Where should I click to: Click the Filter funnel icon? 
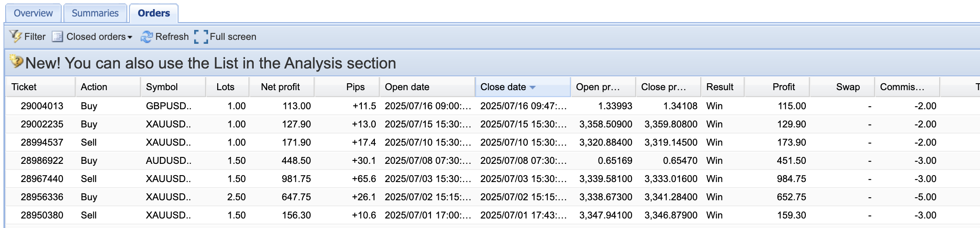tap(16, 36)
